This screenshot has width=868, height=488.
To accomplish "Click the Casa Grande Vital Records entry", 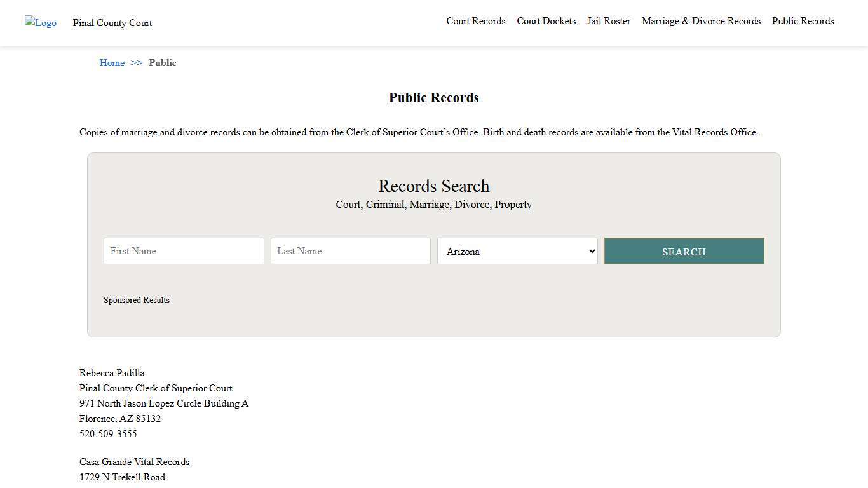I will click(134, 461).
